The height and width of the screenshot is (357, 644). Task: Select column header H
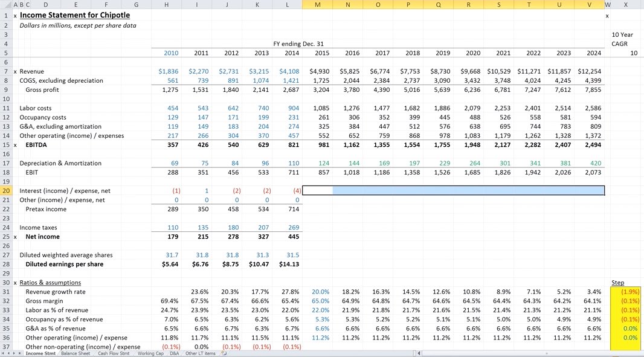coord(166,4)
